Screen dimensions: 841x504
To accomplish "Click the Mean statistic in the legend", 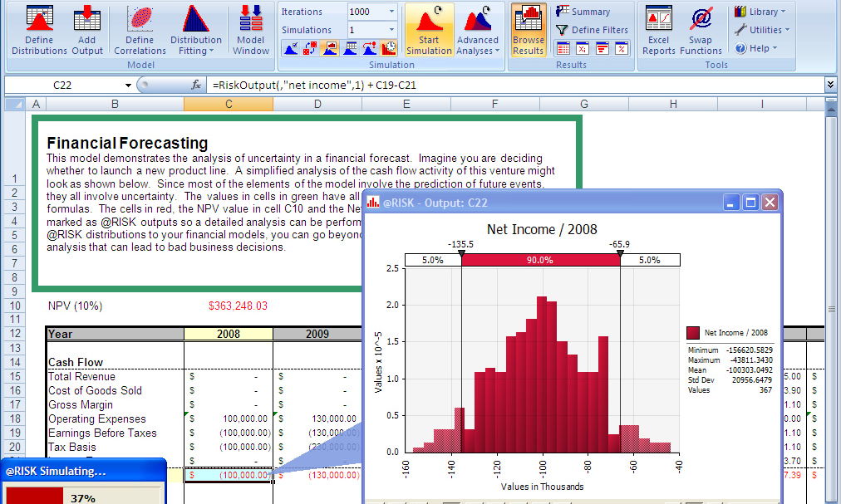I will click(x=730, y=370).
